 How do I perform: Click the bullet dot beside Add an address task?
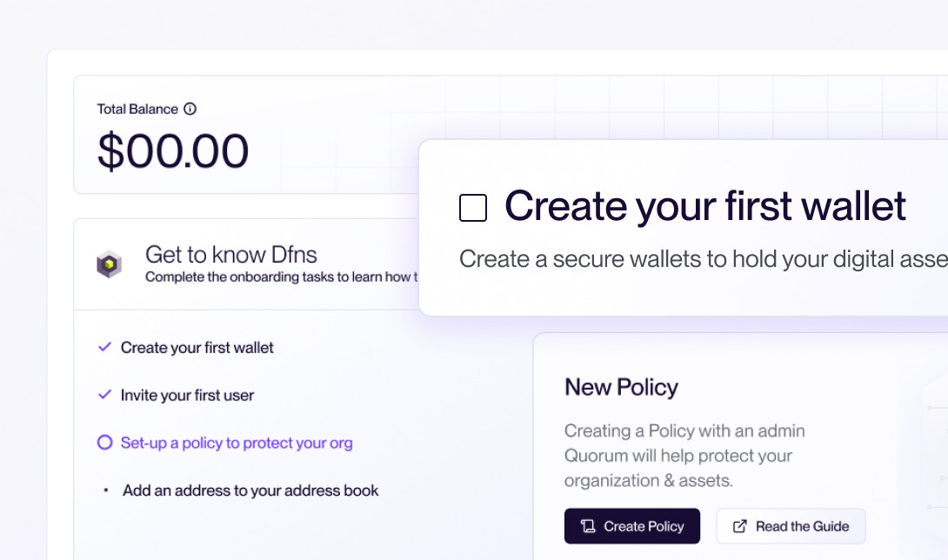coord(107,490)
